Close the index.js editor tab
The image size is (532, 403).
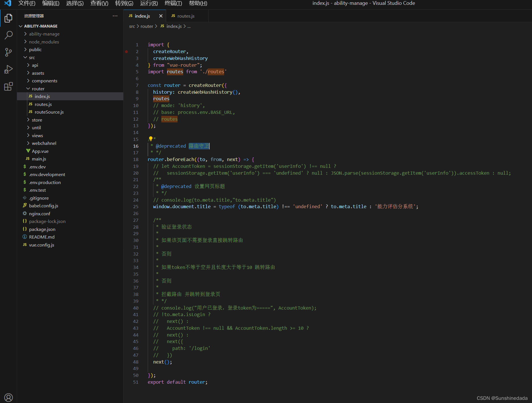tap(161, 16)
